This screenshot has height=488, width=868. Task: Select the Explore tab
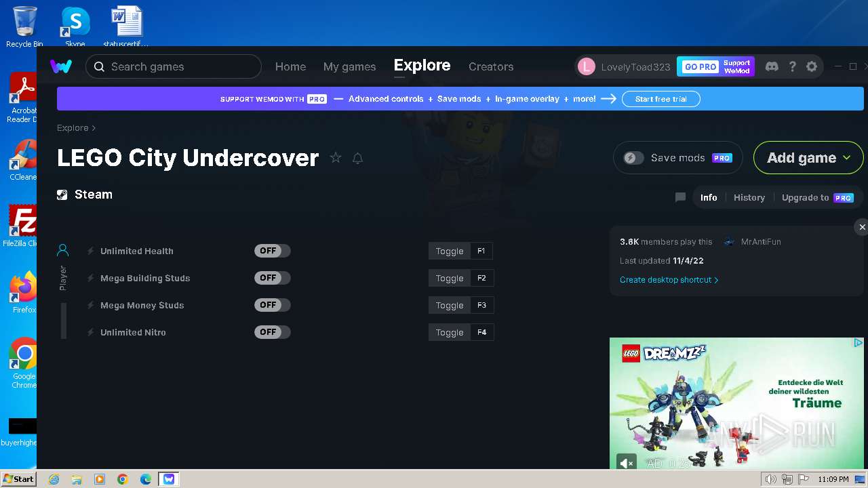(422, 65)
